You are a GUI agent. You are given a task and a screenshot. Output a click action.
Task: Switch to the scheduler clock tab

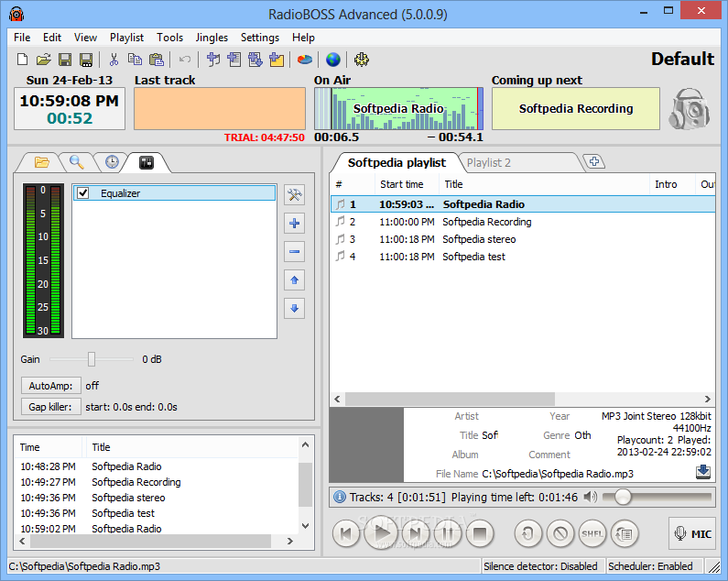[x=112, y=162]
